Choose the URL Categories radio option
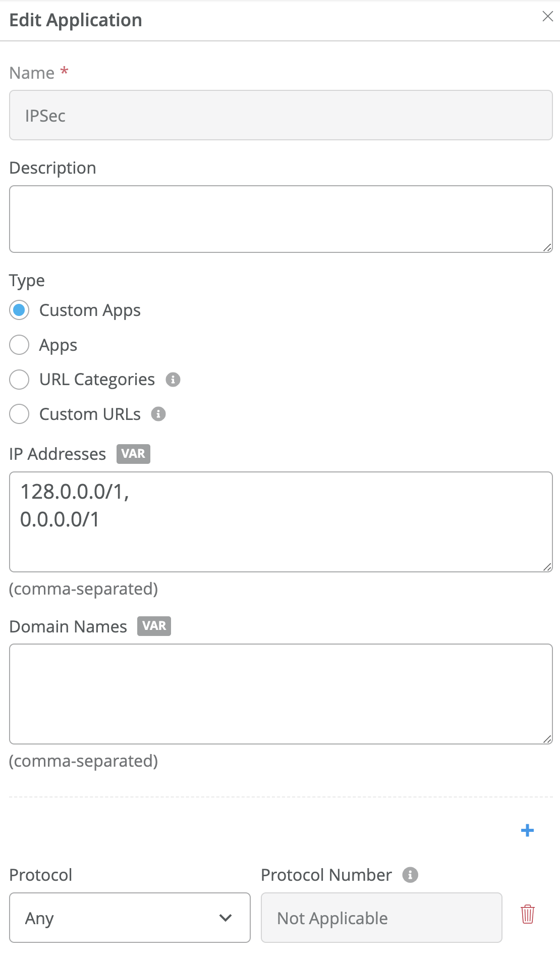The image size is (560, 958). pyautogui.click(x=19, y=380)
